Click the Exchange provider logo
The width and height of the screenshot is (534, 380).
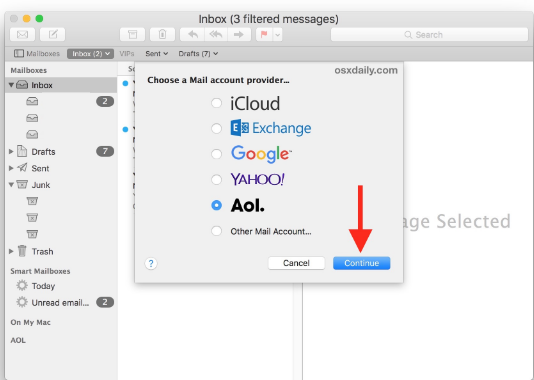coord(271,128)
